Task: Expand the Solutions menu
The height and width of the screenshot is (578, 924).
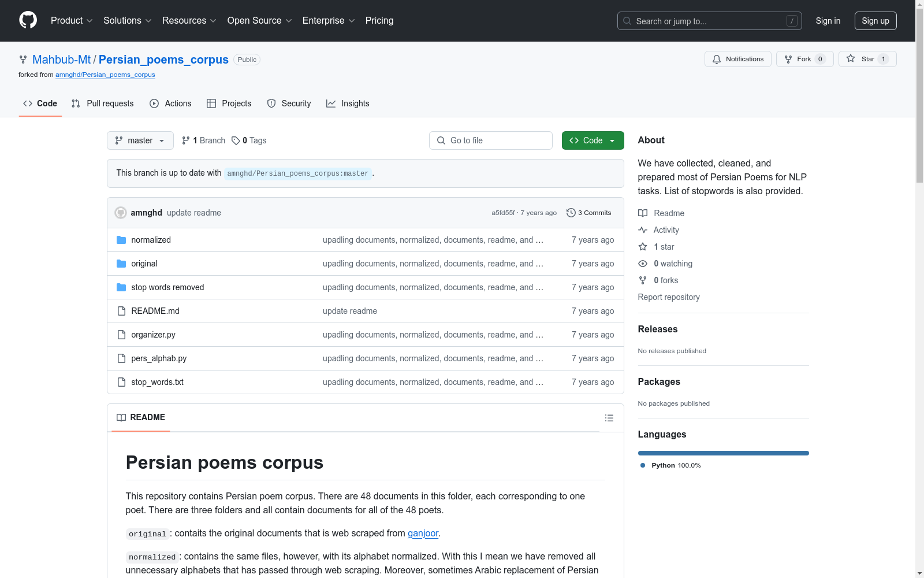Action: click(x=128, y=21)
